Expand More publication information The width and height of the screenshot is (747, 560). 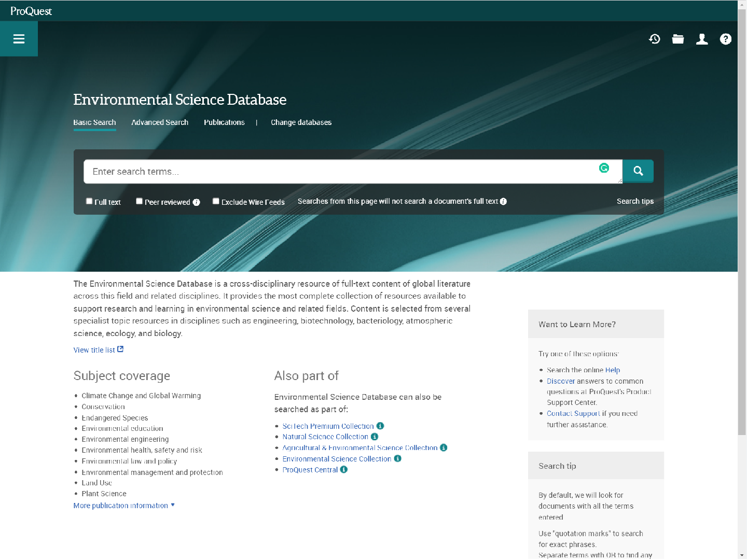(x=124, y=506)
